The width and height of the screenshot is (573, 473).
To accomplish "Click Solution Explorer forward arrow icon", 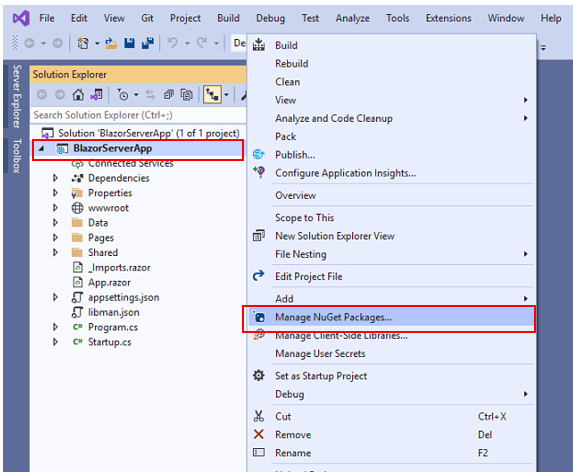I will click(60, 95).
